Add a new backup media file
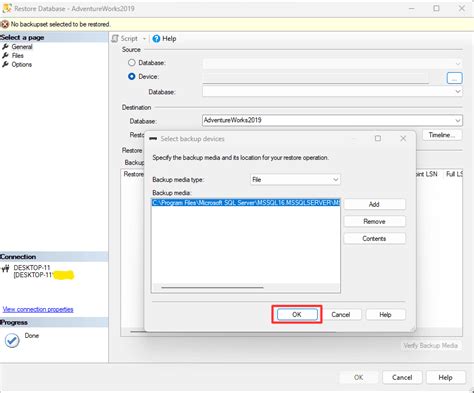This screenshot has height=393, width=474. coord(374,204)
